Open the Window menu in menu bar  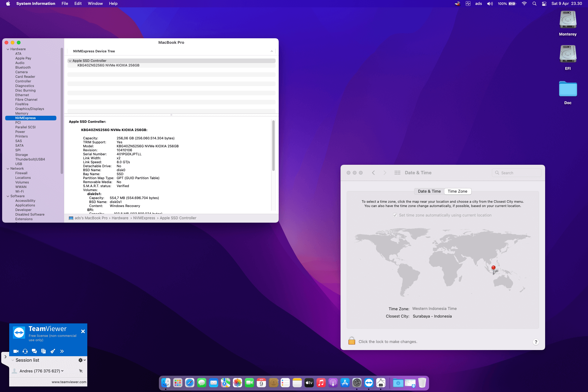[95, 4]
